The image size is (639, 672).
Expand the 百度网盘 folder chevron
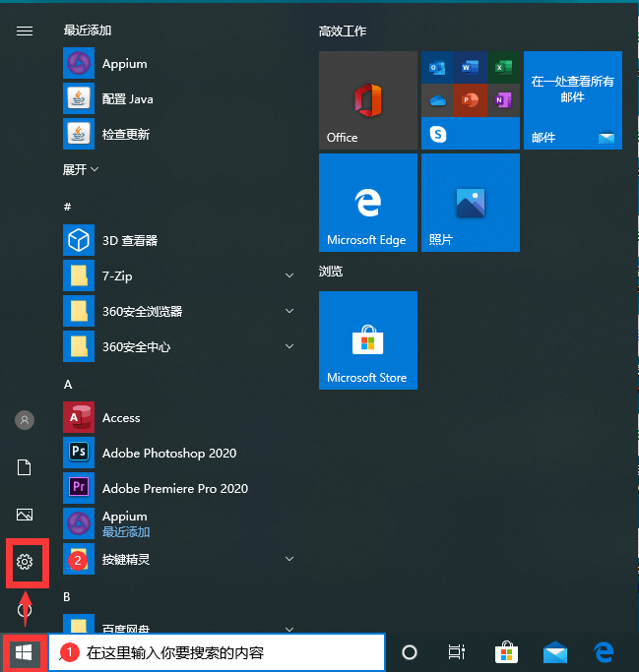[289, 629]
